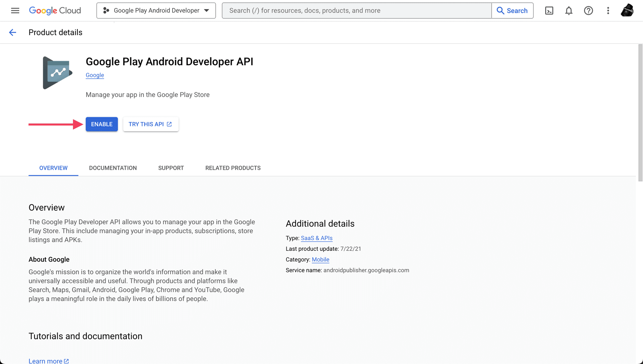Image resolution: width=643 pixels, height=364 pixels.
Task: Click the back arrow navigation icon
Action: pos(12,32)
